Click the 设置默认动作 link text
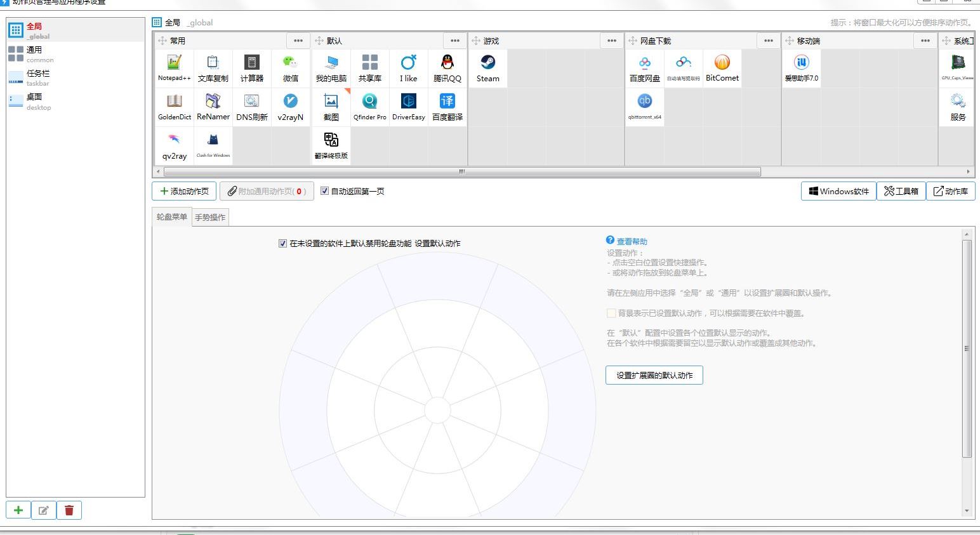980x535 pixels. pyautogui.click(x=438, y=244)
